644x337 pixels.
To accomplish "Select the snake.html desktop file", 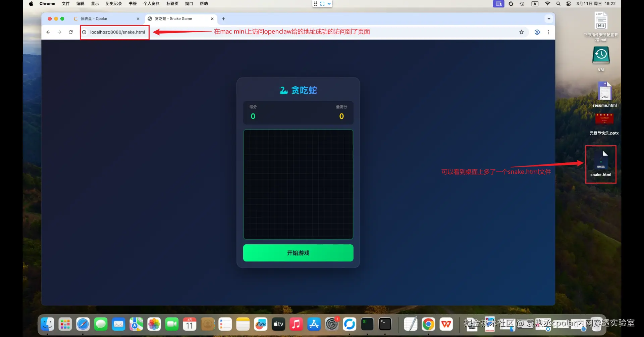I will point(601,164).
